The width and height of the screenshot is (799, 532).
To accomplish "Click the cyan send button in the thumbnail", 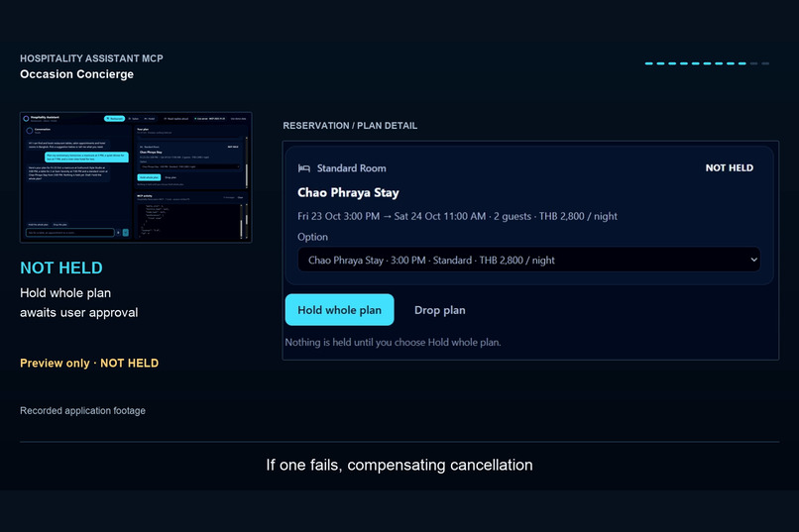I will (126, 233).
